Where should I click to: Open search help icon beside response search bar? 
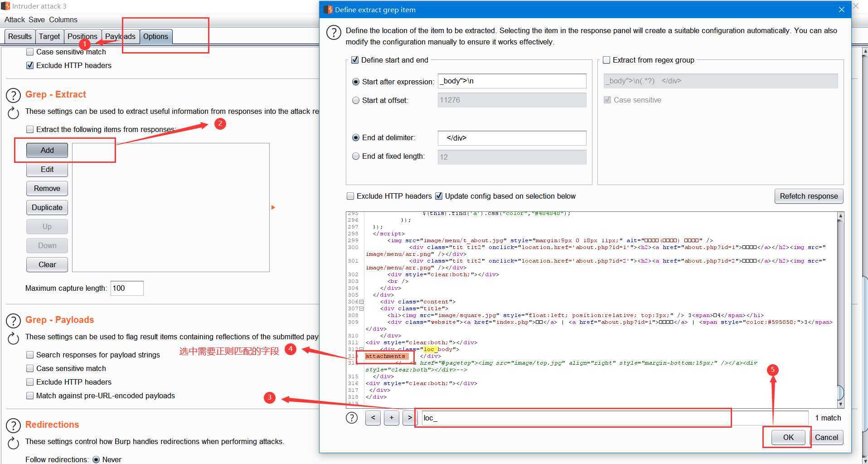point(352,418)
